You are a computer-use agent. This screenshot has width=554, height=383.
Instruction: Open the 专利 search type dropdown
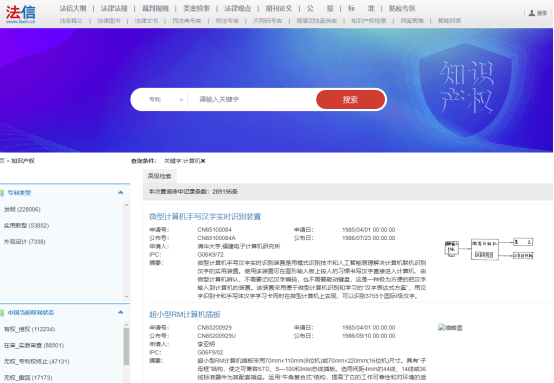coord(165,100)
